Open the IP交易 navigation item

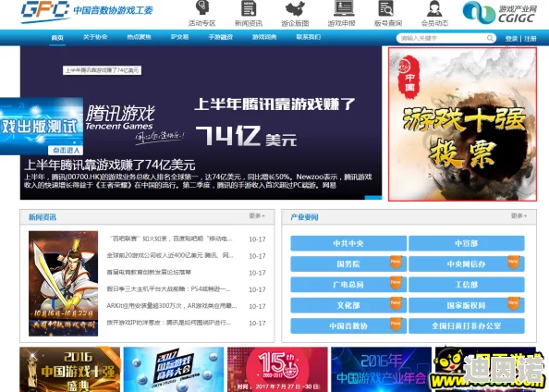[x=179, y=37]
